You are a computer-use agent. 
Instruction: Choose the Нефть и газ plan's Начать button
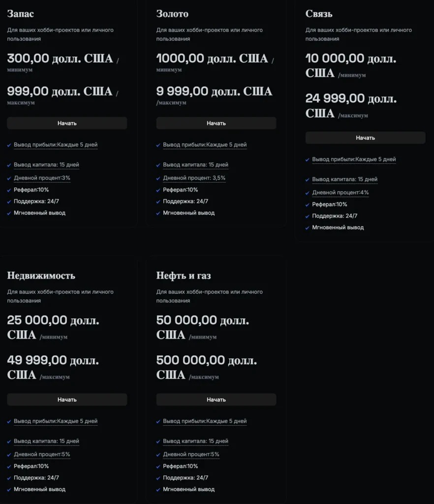[x=216, y=400]
